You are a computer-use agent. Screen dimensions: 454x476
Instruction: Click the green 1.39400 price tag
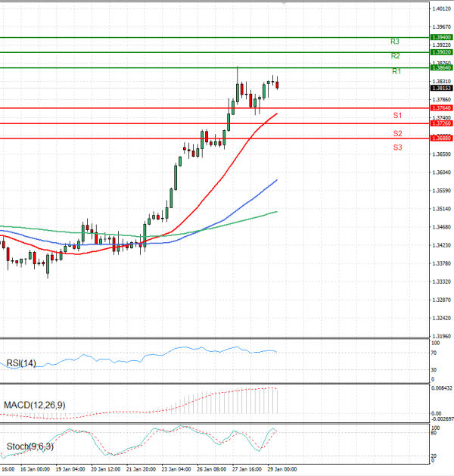coord(441,37)
